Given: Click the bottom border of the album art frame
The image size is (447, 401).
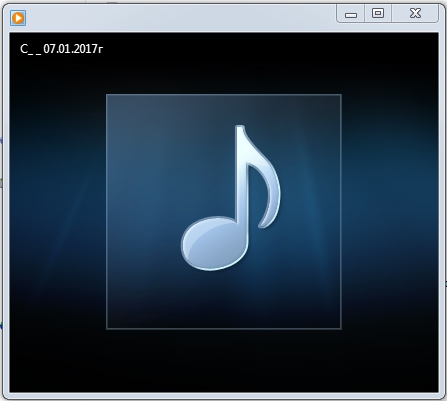Looking at the screenshot, I should coord(224,329).
